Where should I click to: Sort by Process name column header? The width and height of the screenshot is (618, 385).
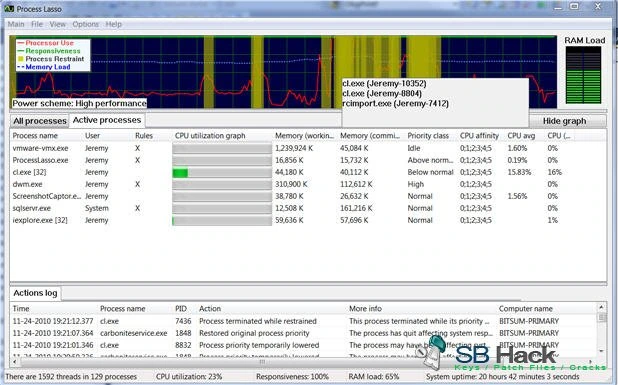[35, 136]
